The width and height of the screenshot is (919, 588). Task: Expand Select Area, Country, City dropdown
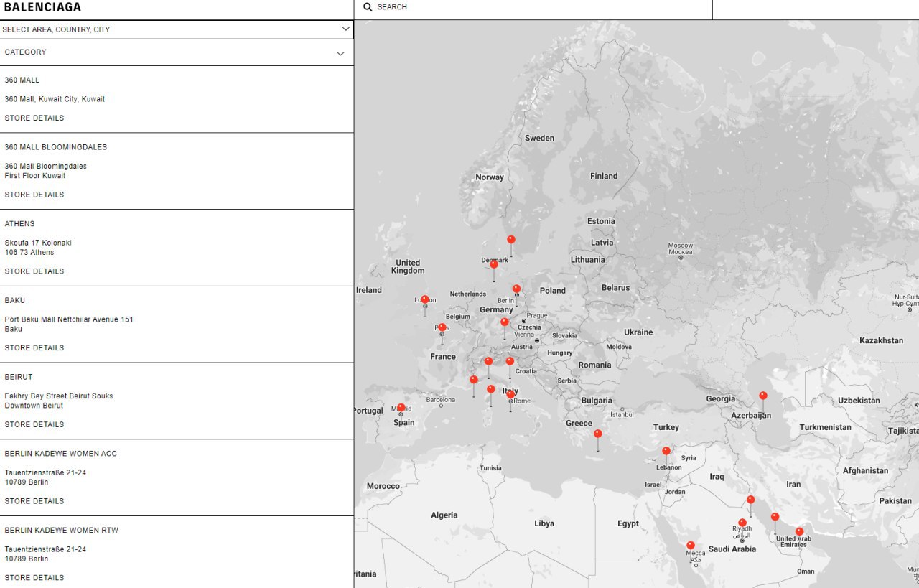177,29
